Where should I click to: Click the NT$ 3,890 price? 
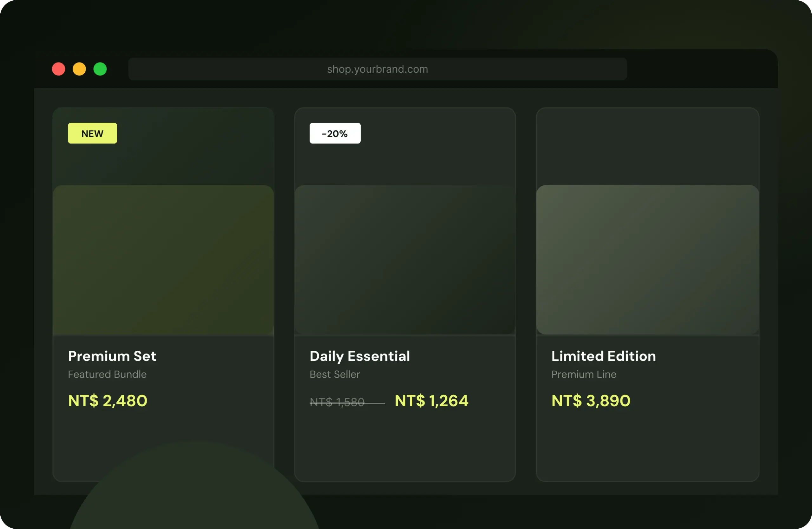coord(591,401)
